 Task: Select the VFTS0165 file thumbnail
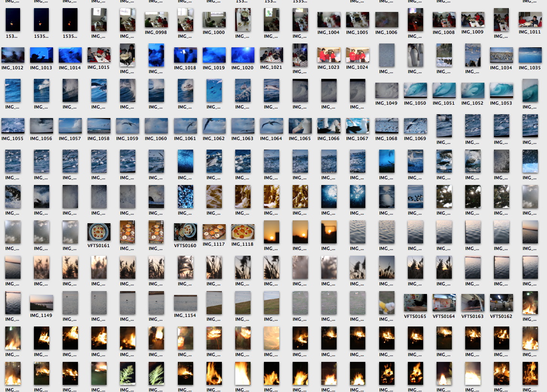coord(415,303)
